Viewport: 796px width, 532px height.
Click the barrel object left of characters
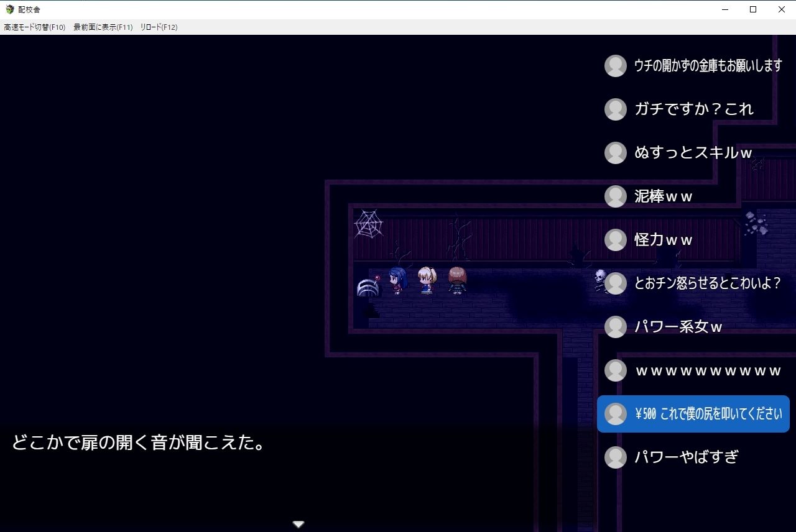[368, 288]
